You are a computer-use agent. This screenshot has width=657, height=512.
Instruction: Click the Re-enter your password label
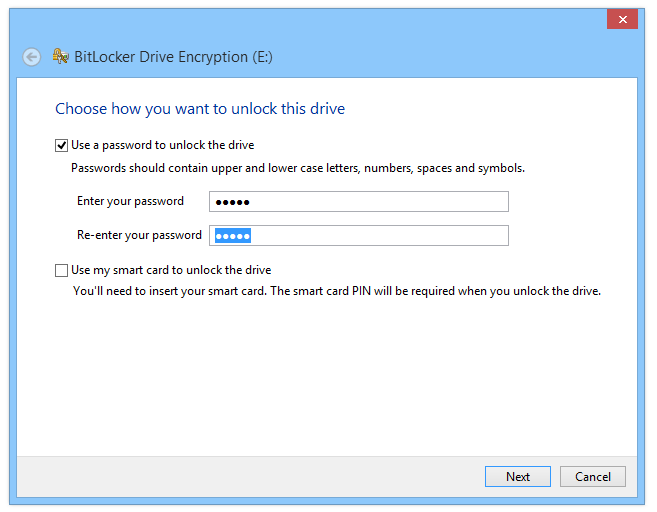point(139,235)
